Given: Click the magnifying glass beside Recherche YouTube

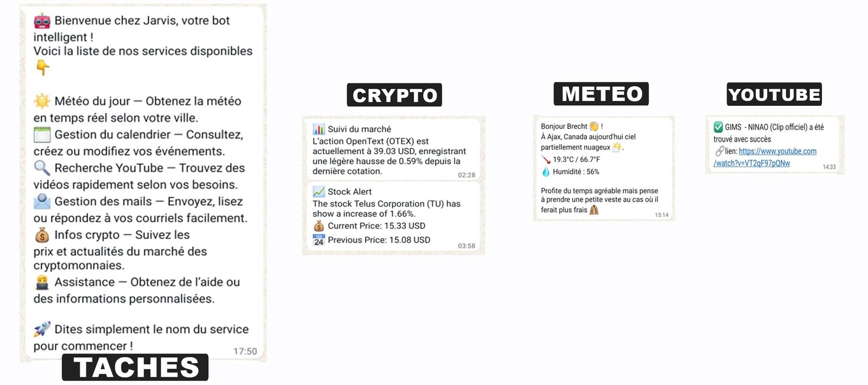Looking at the screenshot, I should (42, 168).
